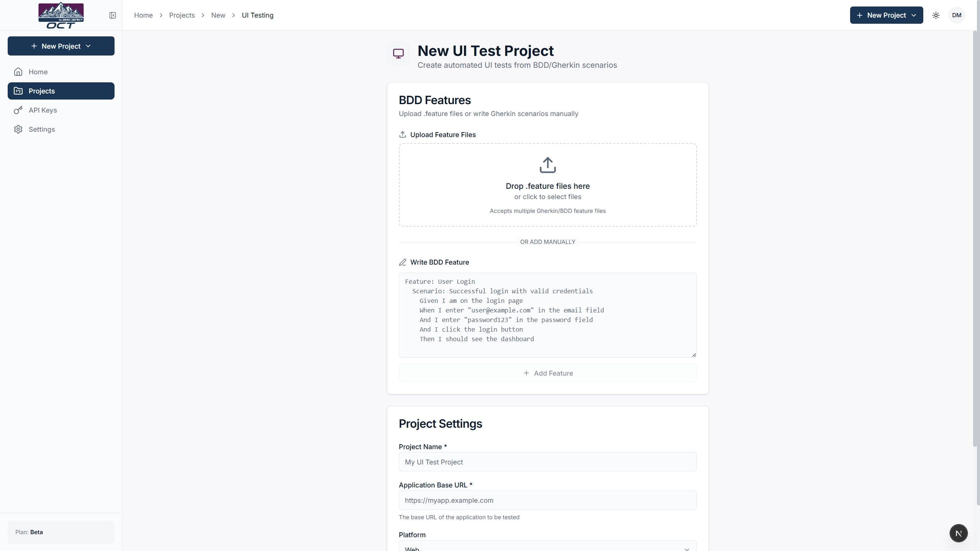The width and height of the screenshot is (980, 551).
Task: Open the sidebar New Project dropdown
Action: click(x=61, y=46)
